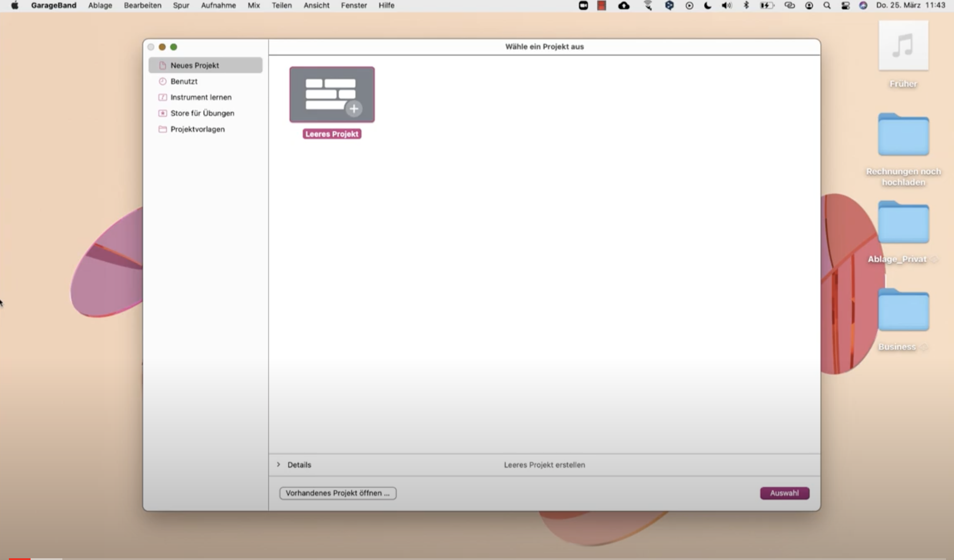The height and width of the screenshot is (560, 954).
Task: Click the linked rings menu bar icon
Action: pos(789,5)
